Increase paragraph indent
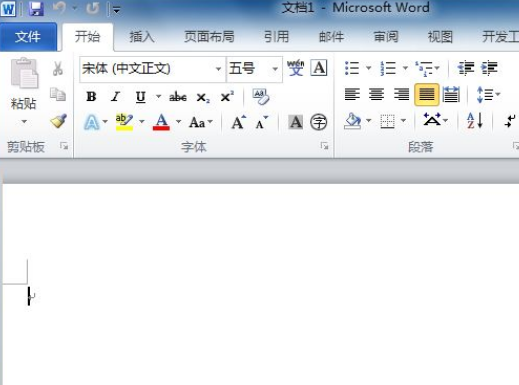 click(x=489, y=68)
